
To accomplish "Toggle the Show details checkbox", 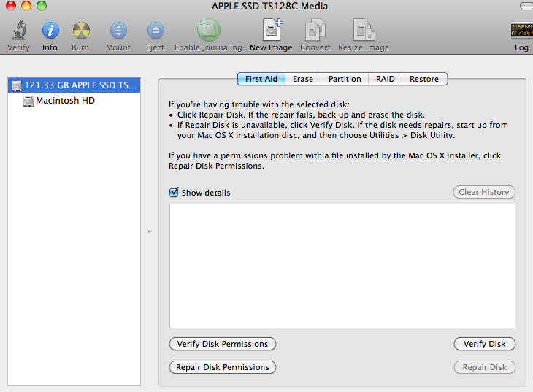I will pos(174,193).
